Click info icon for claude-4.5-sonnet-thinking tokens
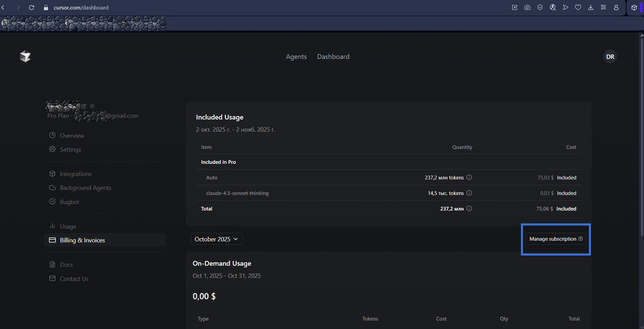Screen dimensions: 644x329 (469, 193)
